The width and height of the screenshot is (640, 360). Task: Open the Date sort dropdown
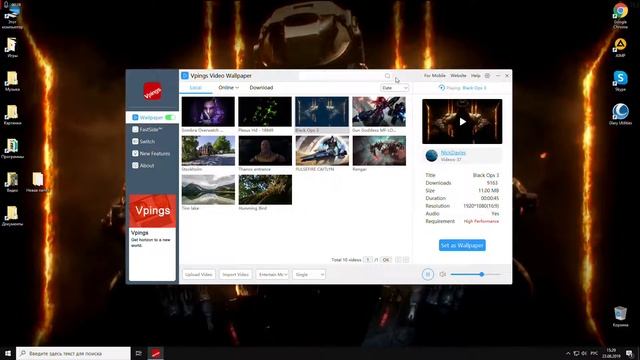pos(394,88)
